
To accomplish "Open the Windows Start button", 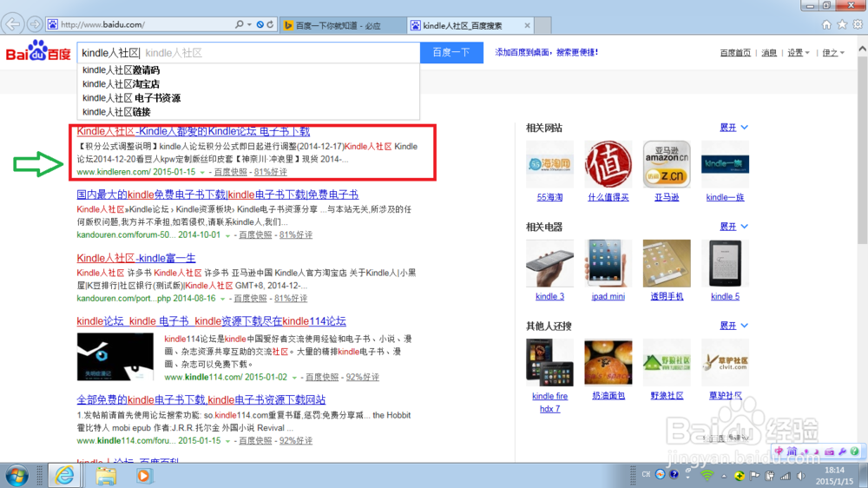I will pyautogui.click(x=16, y=476).
